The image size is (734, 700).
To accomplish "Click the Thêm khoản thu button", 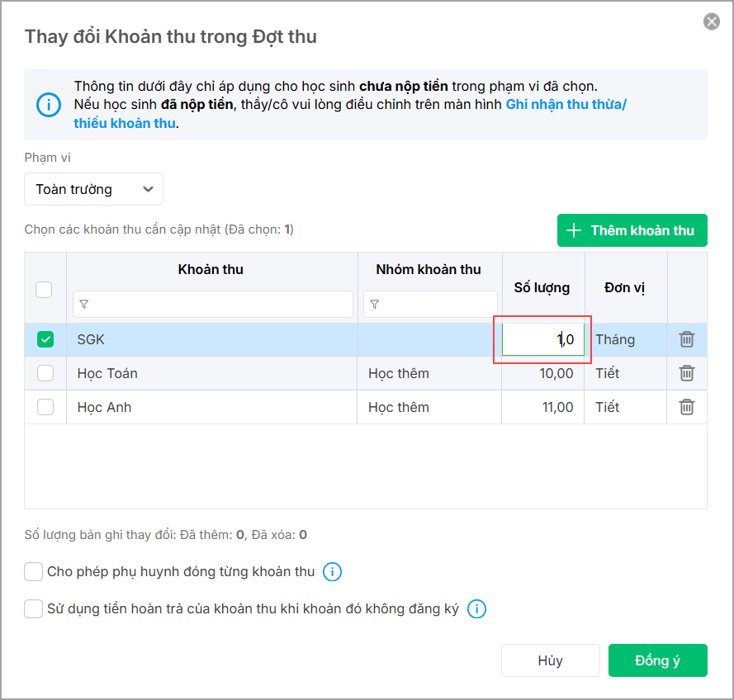I will tap(632, 230).
